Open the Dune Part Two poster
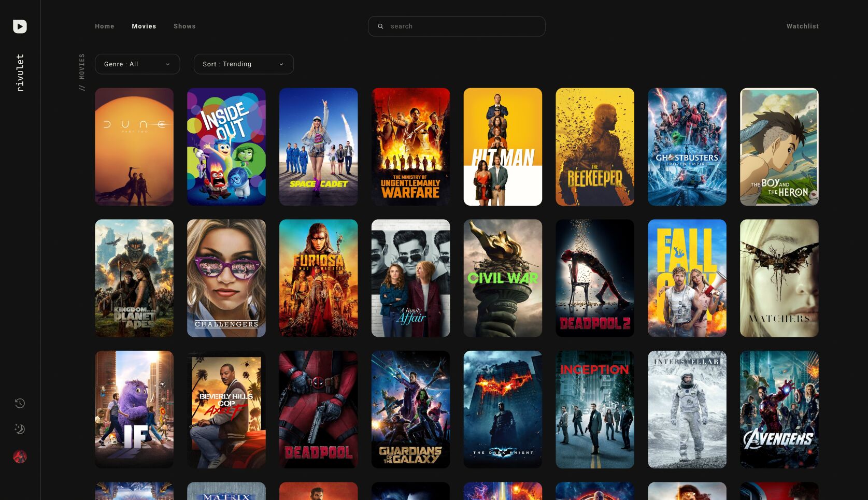The width and height of the screenshot is (868, 500). pyautogui.click(x=134, y=147)
